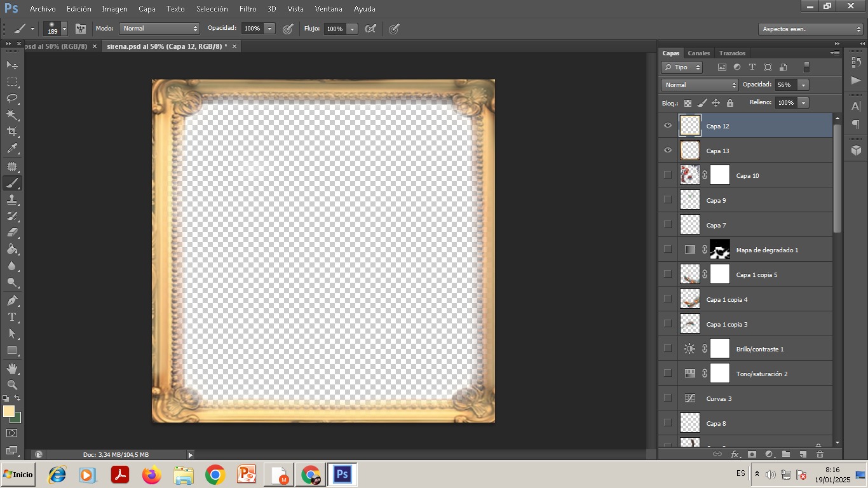Screen dimensions: 868x488
Task: Open Google Chrome from the taskbar
Action: point(215,475)
